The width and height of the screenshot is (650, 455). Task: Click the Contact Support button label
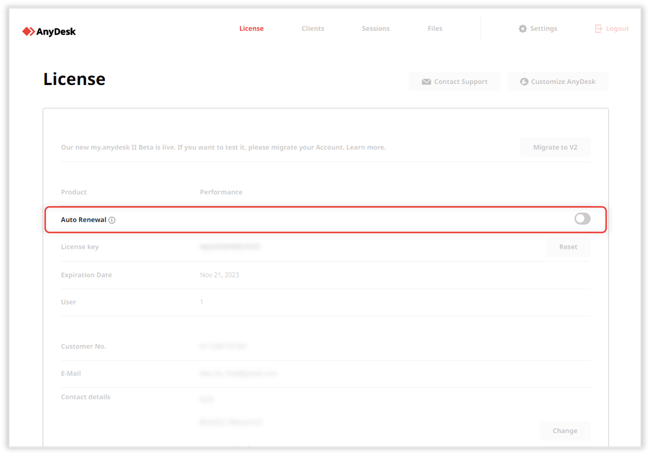tap(461, 82)
